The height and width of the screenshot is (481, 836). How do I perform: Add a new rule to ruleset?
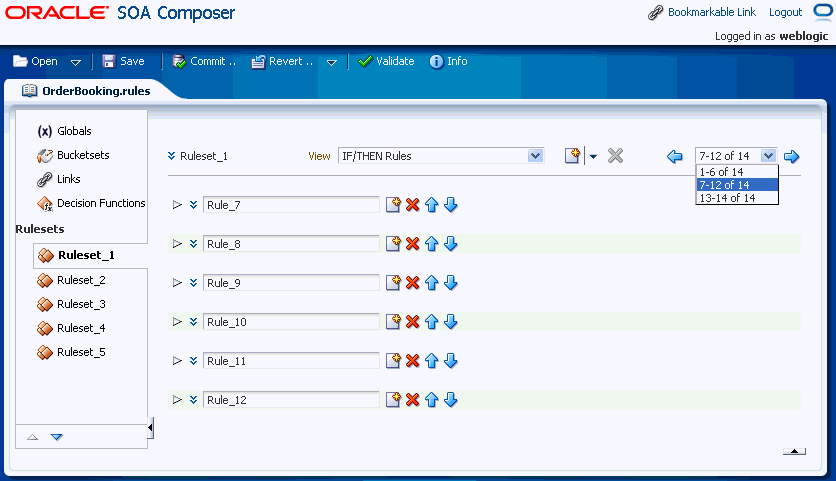572,156
